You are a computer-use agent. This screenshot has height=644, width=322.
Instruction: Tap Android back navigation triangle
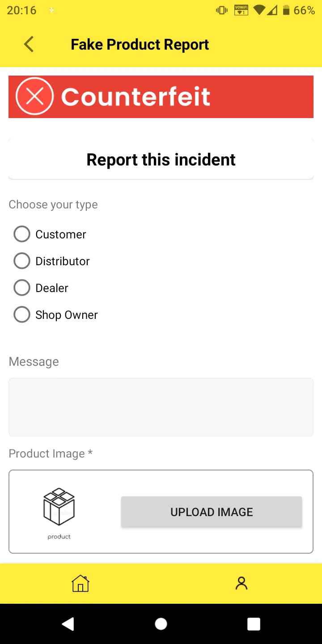point(68,624)
